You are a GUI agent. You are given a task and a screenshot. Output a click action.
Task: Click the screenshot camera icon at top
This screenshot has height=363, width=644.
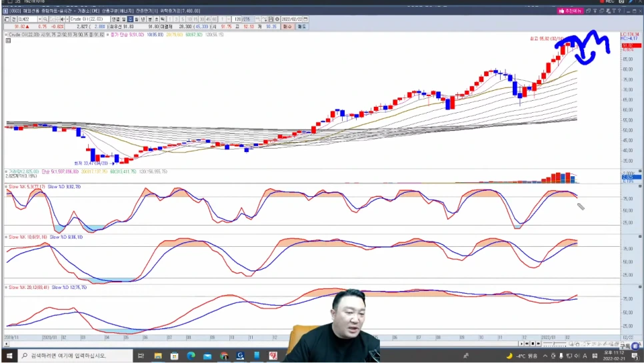click(x=621, y=1)
